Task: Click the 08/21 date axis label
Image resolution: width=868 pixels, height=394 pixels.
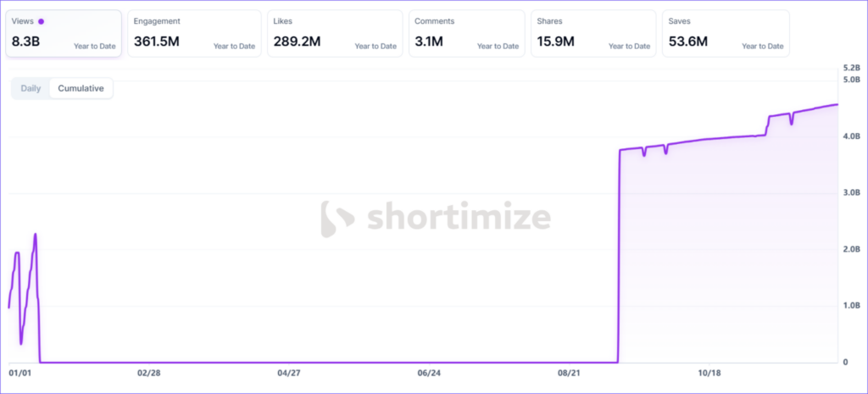Action: click(x=569, y=373)
